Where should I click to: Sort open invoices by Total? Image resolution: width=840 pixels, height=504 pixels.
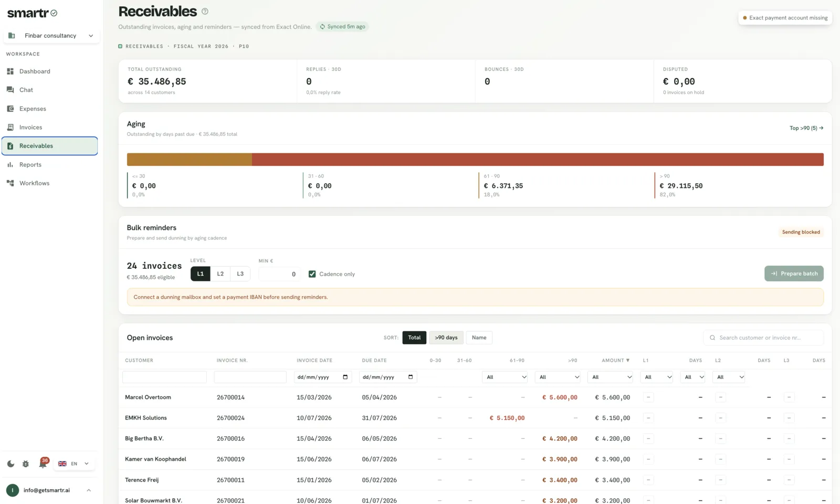point(414,338)
